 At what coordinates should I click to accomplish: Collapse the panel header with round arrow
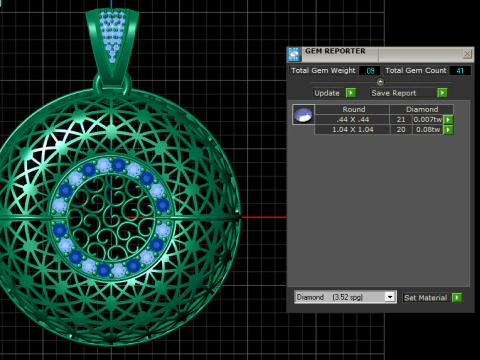(x=380, y=82)
